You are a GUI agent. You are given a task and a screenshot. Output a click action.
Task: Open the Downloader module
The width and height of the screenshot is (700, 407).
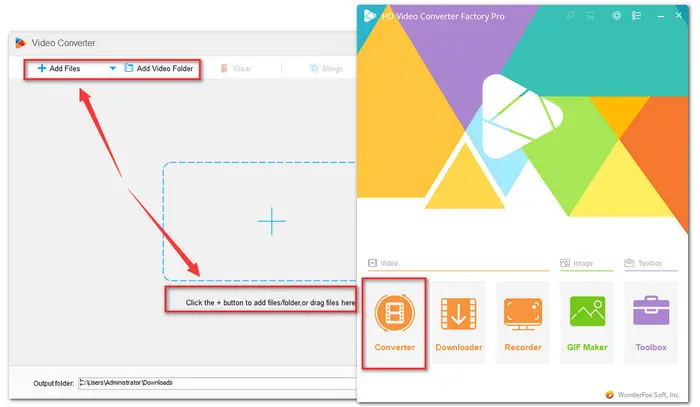click(x=458, y=324)
